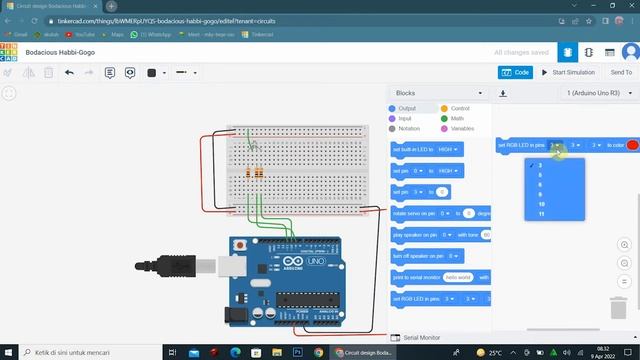Open the YouTube bookmark
Screen dimensions: 640x360
(x=80, y=35)
